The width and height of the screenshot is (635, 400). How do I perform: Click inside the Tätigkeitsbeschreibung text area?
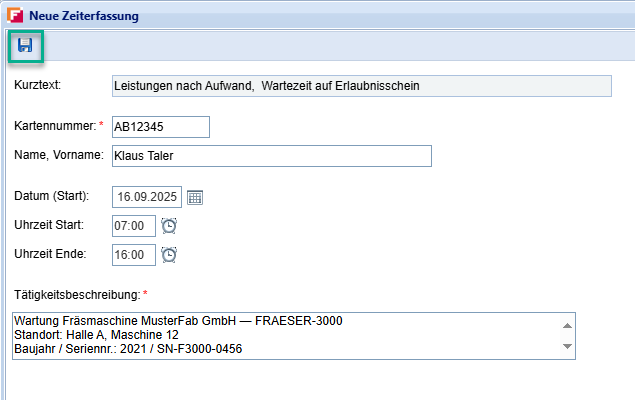pos(280,335)
